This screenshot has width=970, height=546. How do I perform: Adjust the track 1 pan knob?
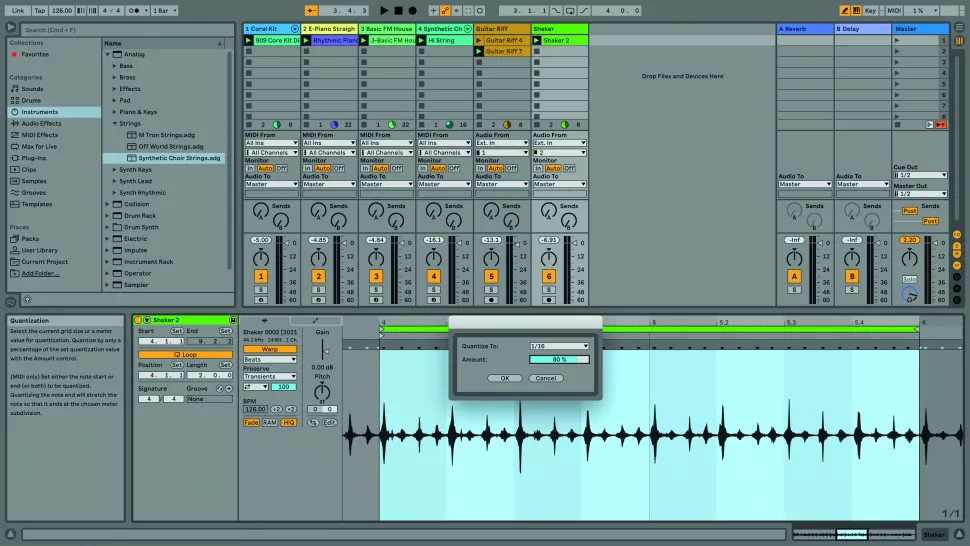click(x=260, y=258)
